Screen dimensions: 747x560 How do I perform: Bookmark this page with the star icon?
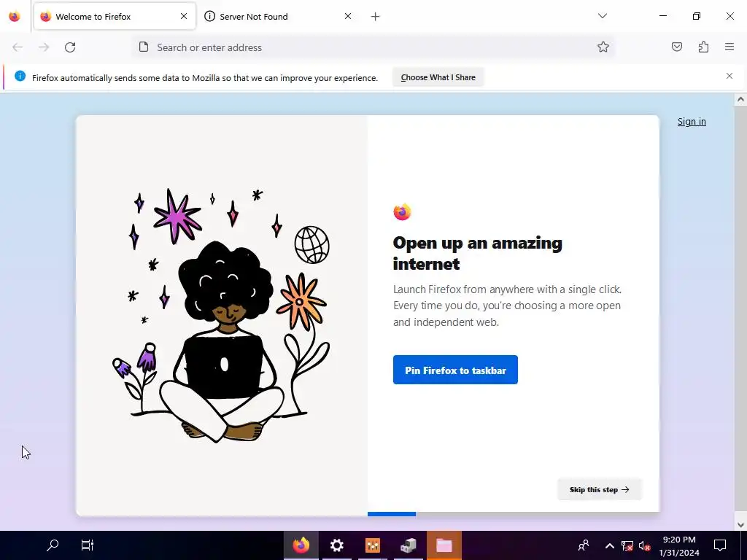click(x=603, y=47)
